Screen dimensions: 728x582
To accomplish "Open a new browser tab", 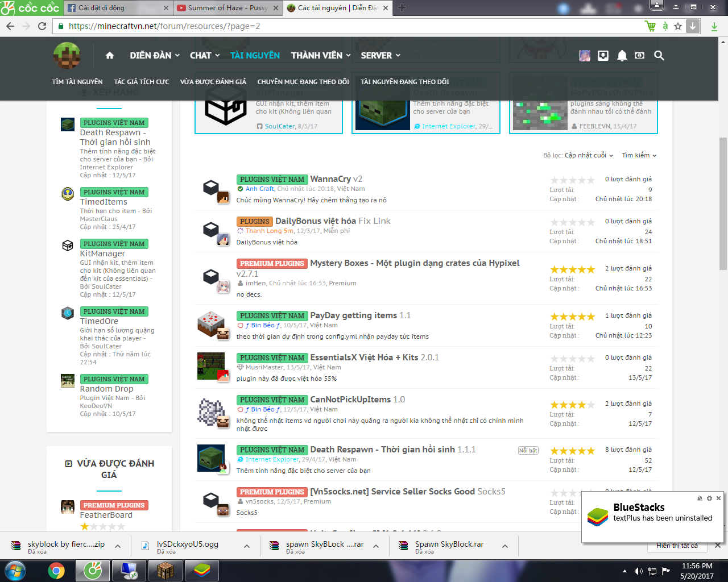I will [402, 8].
